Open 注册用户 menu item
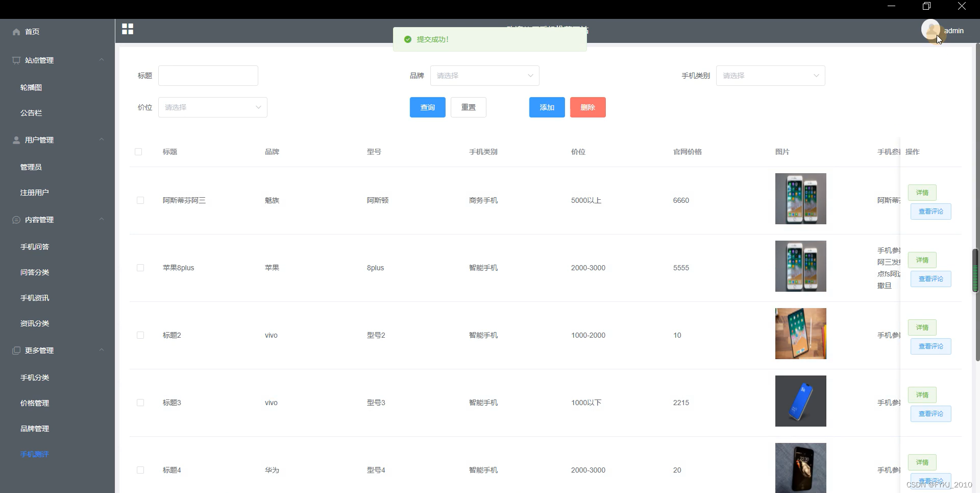Screen dimensions: 980x493 (35, 193)
